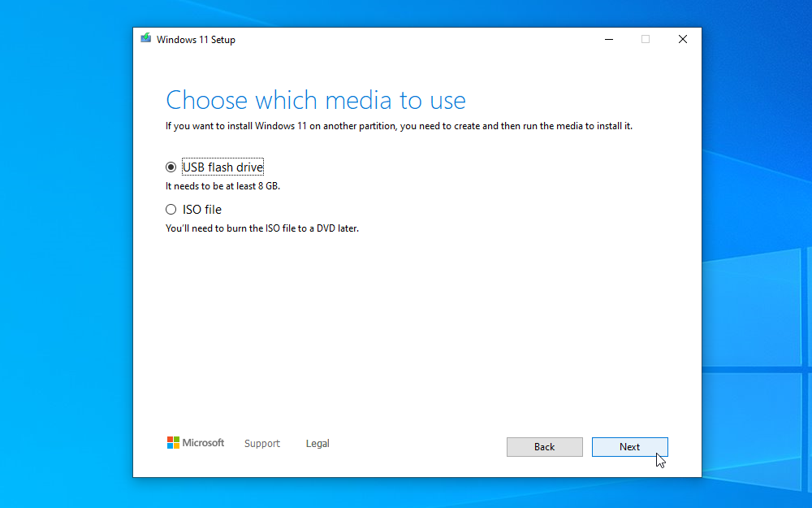Click the Microsoft wordmark text
812x508 pixels.
tap(203, 443)
